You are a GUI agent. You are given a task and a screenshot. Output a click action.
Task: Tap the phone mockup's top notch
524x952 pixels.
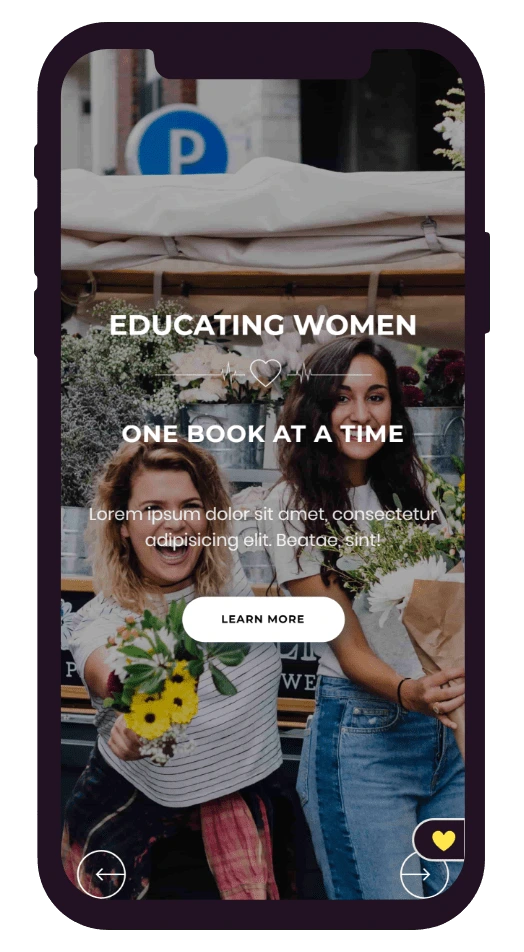click(x=263, y=63)
